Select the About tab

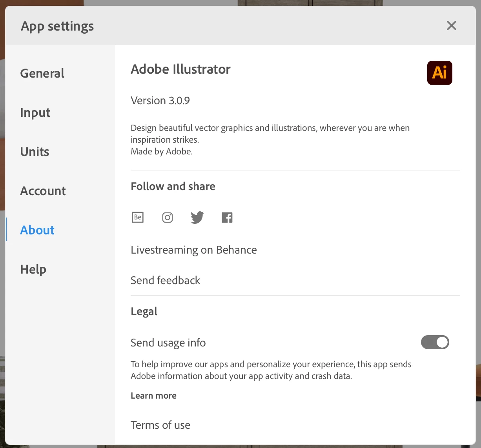(37, 230)
